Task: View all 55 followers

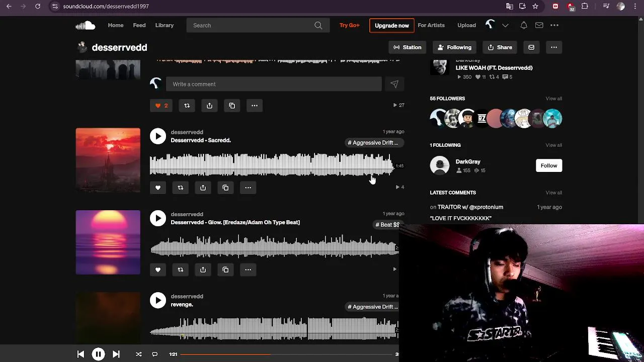Action: tap(553, 99)
